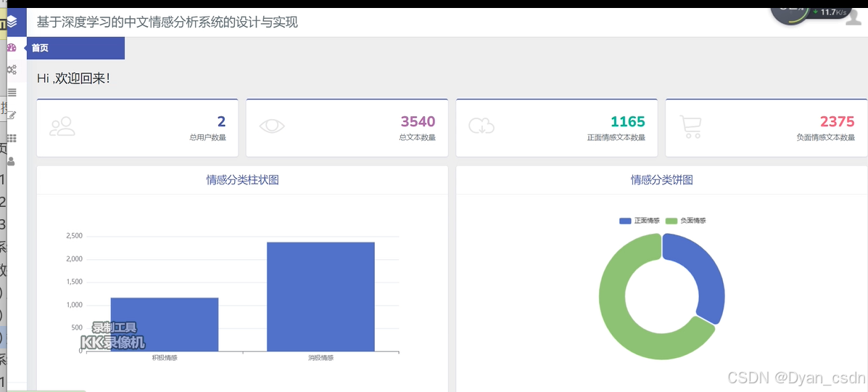Screen dimensions: 868x392
Task: Click the 3540 total text count
Action: click(x=418, y=121)
